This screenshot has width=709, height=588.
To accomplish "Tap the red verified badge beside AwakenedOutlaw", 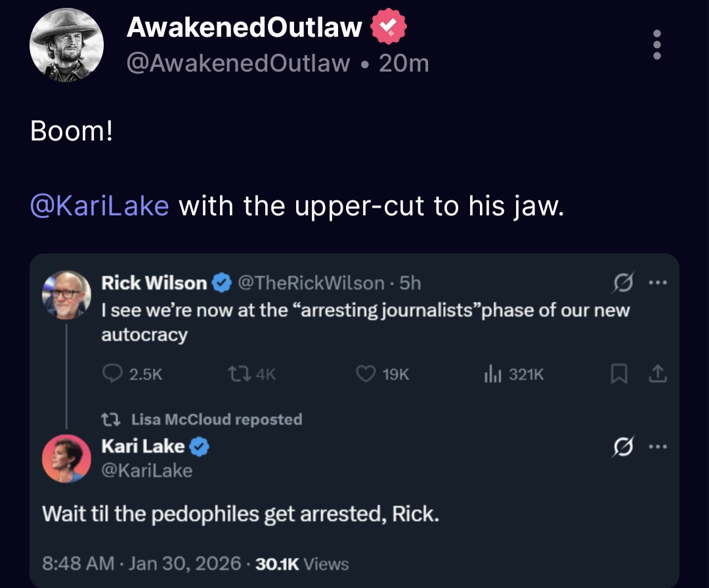I will click(389, 28).
